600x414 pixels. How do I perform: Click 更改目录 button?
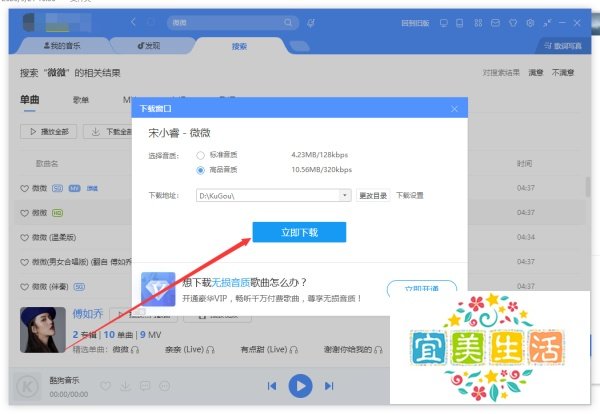pos(373,196)
